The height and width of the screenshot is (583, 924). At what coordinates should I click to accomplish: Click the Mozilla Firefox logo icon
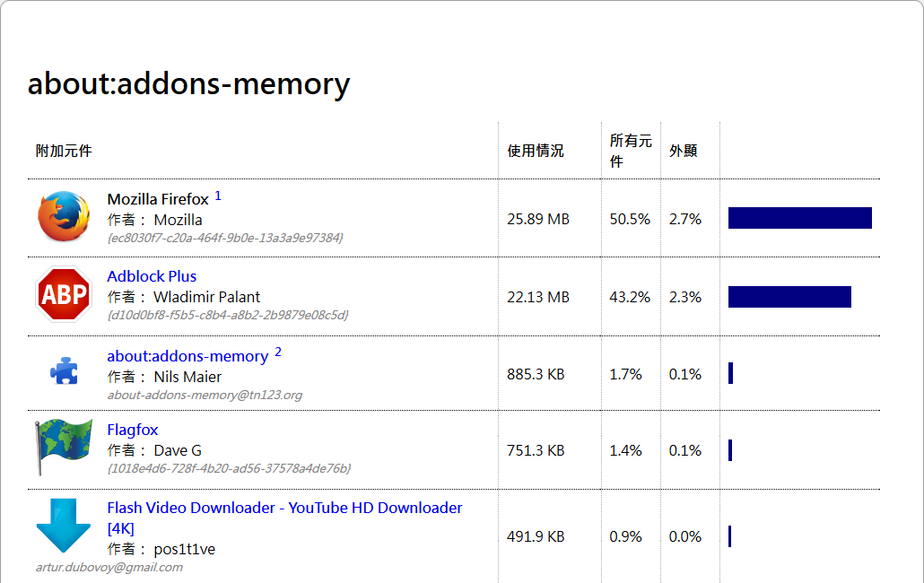pyautogui.click(x=64, y=217)
